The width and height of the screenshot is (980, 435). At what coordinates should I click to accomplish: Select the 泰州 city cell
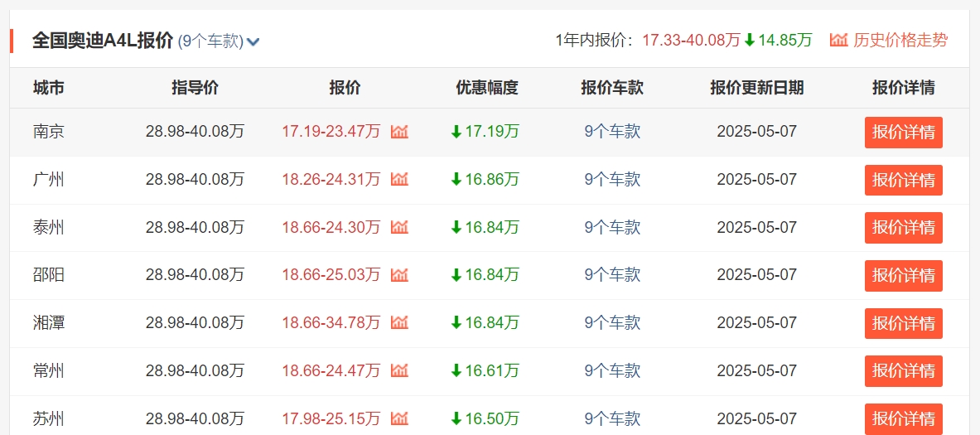point(49,228)
